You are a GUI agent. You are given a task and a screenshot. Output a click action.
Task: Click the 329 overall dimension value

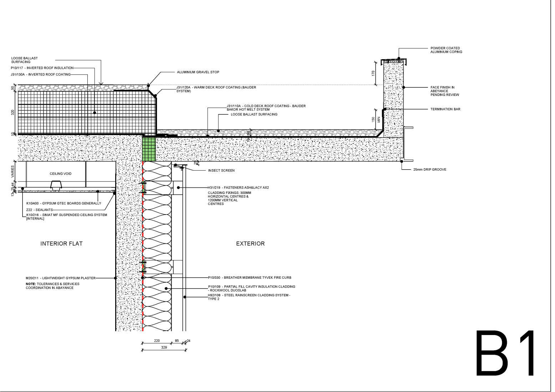click(x=164, y=347)
